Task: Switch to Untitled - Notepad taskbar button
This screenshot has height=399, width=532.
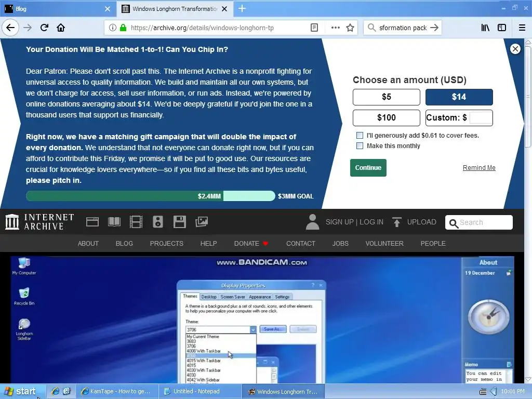Action: coord(200,391)
